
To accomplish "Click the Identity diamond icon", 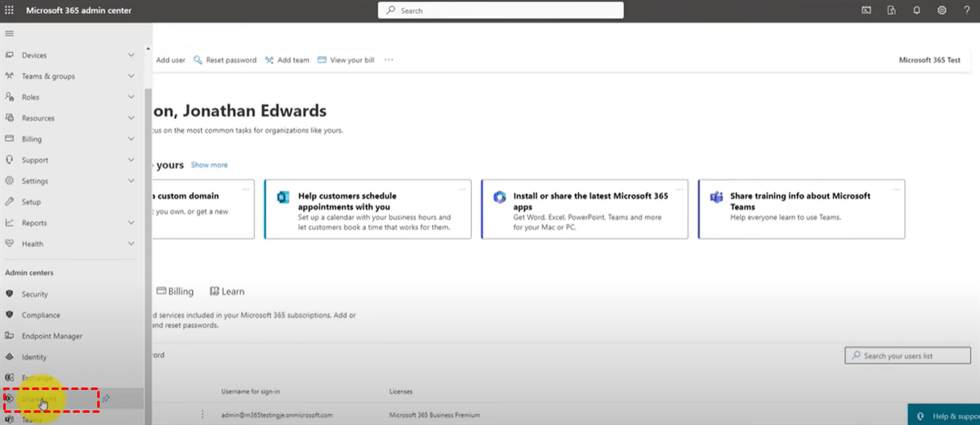I will click(10, 357).
